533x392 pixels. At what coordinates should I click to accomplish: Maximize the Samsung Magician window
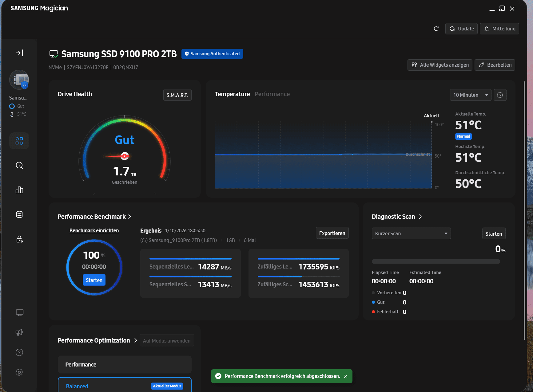502,9
